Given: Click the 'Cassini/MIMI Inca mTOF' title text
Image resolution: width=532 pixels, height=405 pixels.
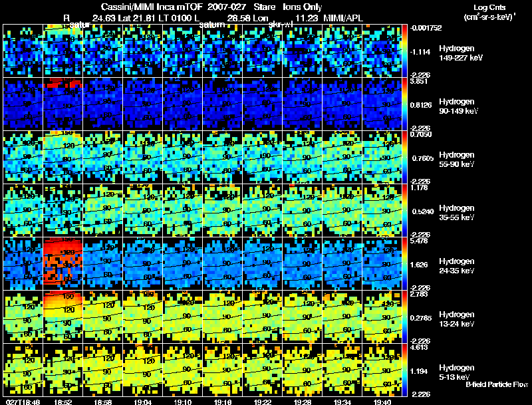Looking at the screenshot, I should point(152,7).
